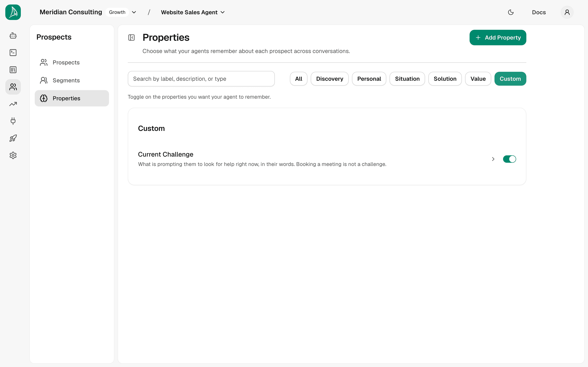Switch to dark mode with moon icon

tap(511, 12)
